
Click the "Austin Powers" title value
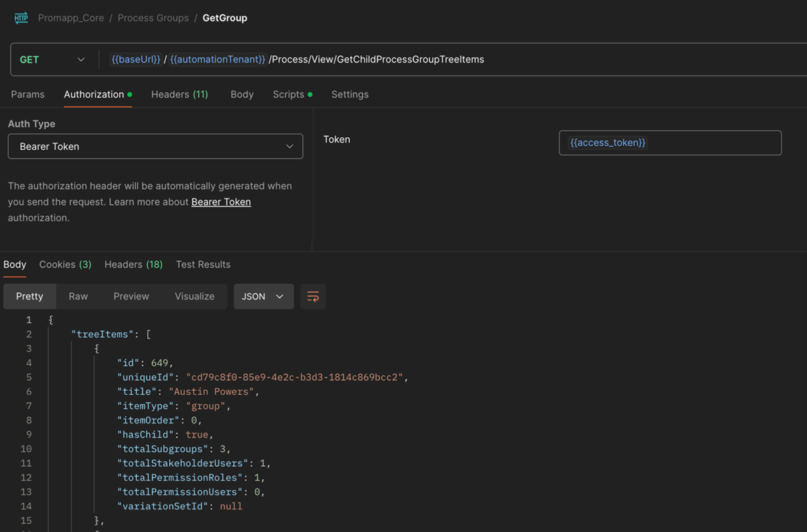211,392
